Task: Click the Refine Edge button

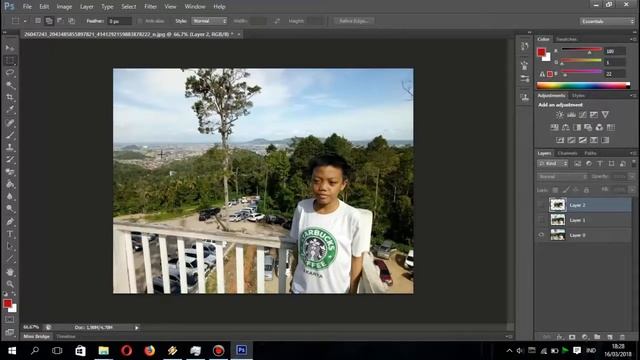Action: (x=354, y=21)
